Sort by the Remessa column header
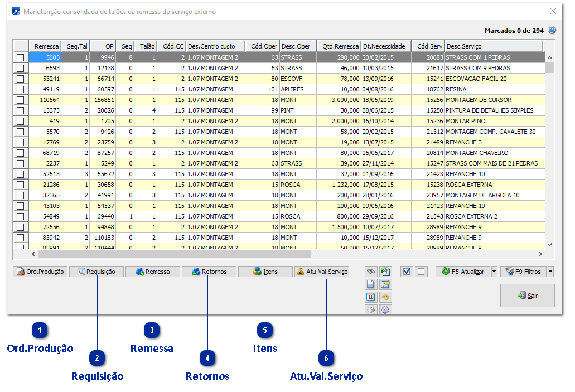575x392 pixels. (x=46, y=46)
